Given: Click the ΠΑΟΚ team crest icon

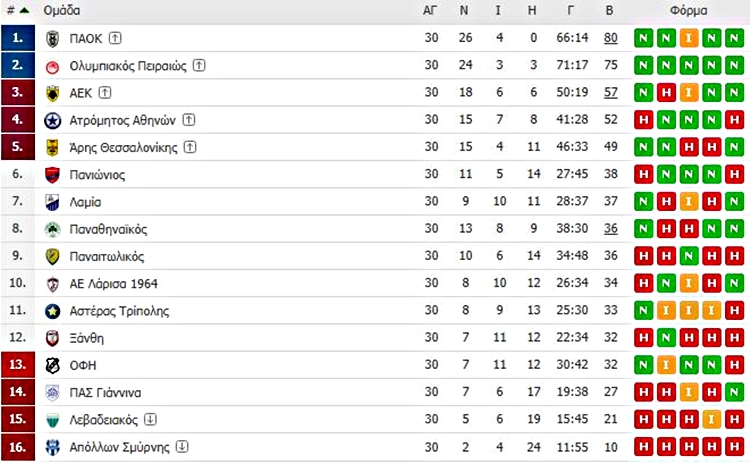Looking at the screenshot, I should (x=52, y=39).
